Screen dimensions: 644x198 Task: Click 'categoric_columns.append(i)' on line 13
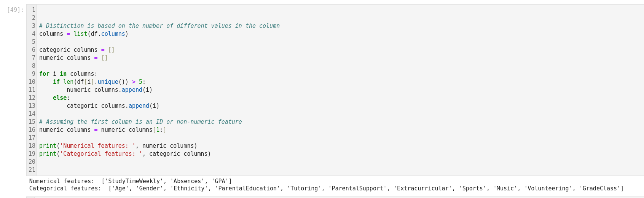coord(113,106)
